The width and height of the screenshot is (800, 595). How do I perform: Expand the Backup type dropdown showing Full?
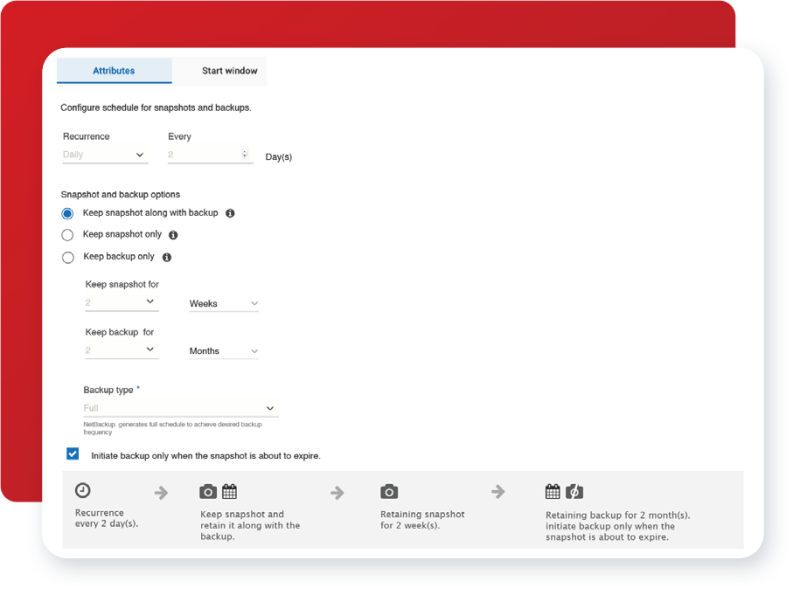coord(180,408)
